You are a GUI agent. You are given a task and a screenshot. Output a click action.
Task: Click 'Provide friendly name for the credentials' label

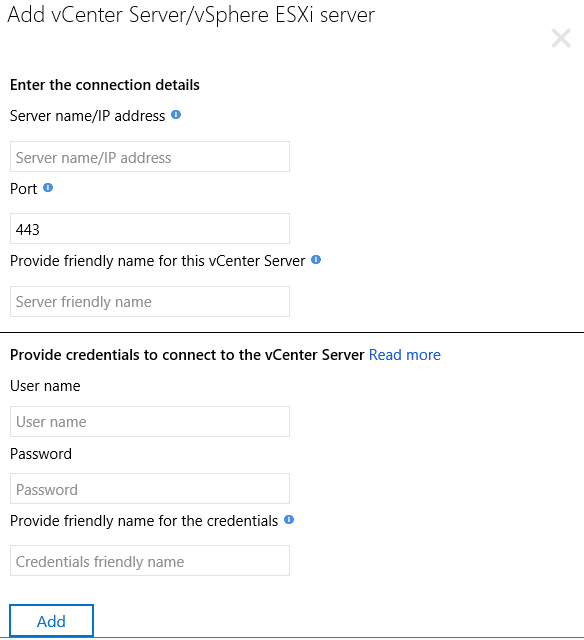pos(144,521)
